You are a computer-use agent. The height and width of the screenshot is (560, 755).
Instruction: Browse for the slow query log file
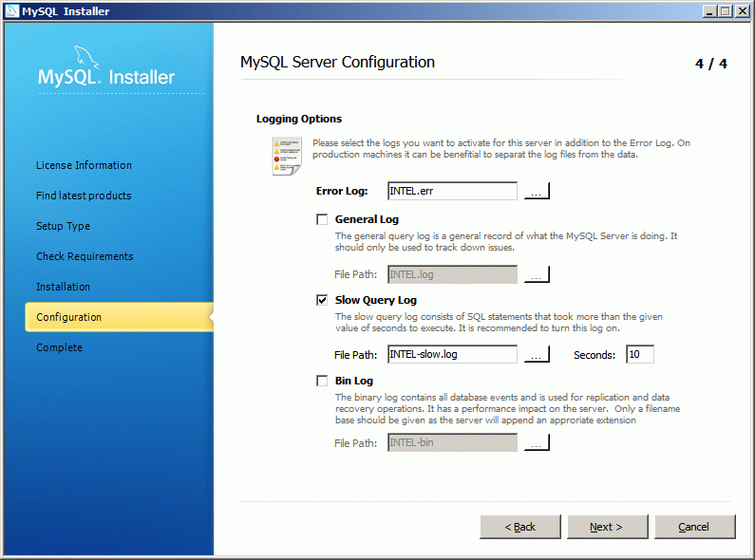click(537, 355)
